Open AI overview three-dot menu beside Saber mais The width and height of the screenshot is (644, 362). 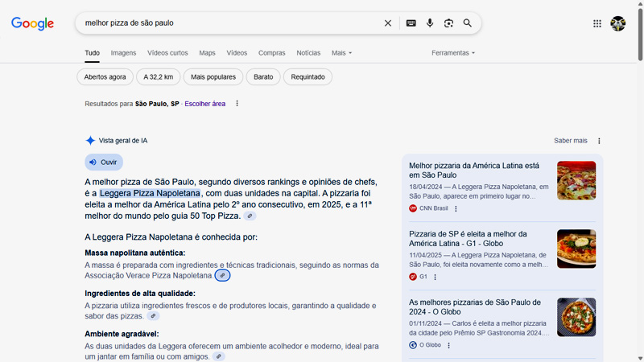coord(599,141)
